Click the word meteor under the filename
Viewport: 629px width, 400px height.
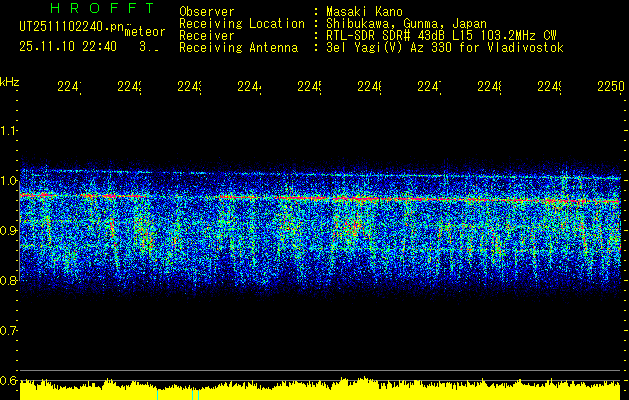(145, 32)
